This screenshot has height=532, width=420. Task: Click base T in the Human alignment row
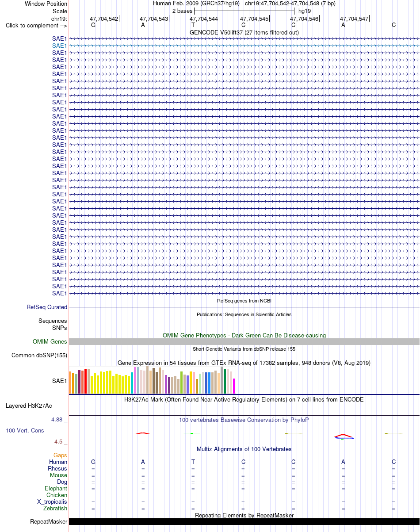(193, 462)
